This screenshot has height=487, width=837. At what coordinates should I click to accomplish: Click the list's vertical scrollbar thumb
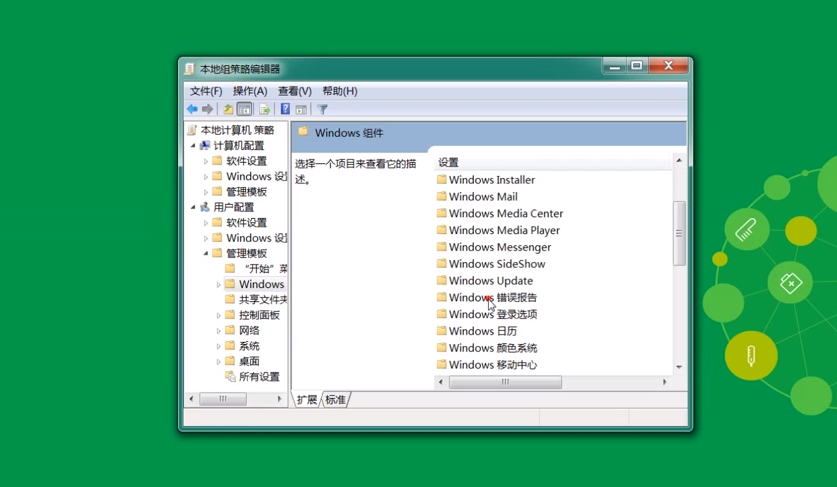click(679, 233)
